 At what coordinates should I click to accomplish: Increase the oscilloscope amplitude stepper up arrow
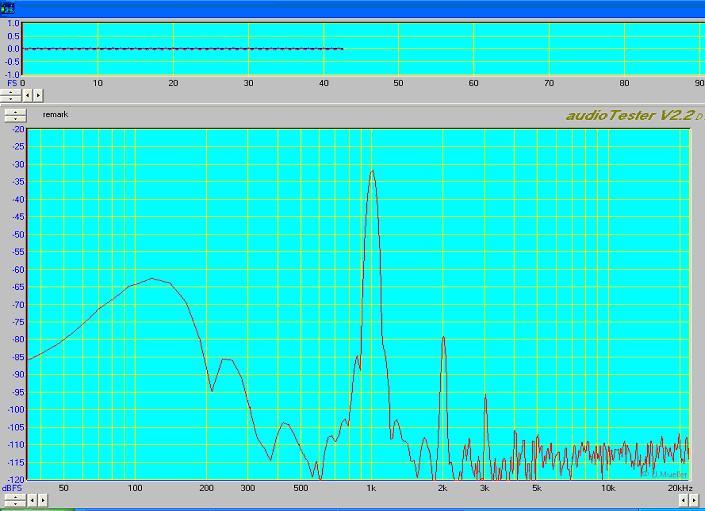[11, 92]
